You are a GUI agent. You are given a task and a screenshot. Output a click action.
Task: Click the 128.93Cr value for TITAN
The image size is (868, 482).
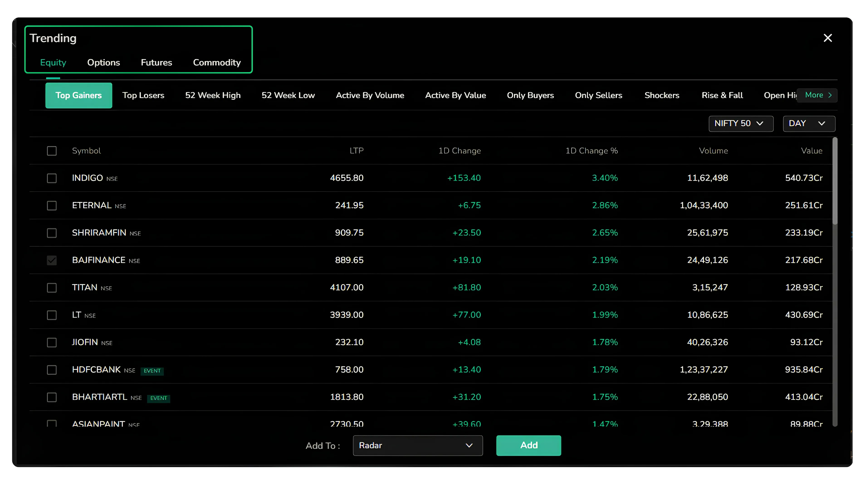tap(804, 288)
